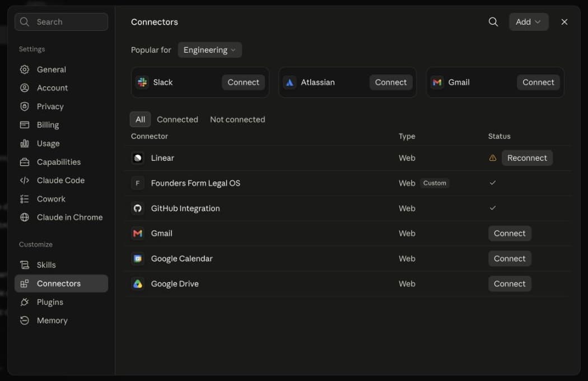The height and width of the screenshot is (381, 588).
Task: Select the Cowork list icon
Action: pos(25,199)
